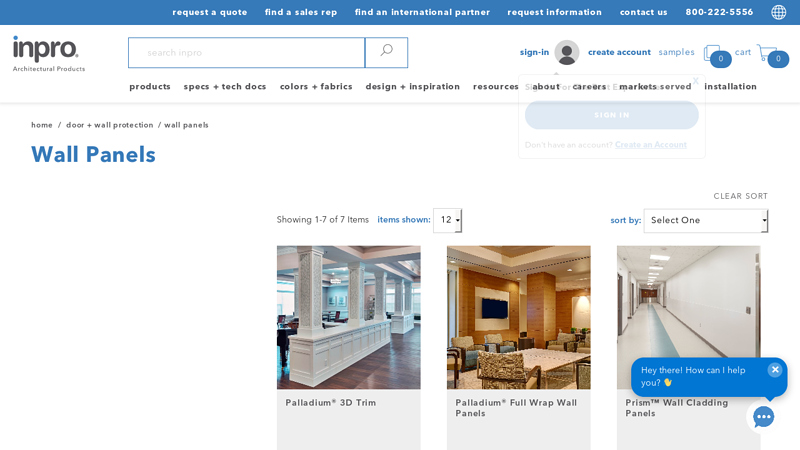Go to Inpro logo homepage
800x450 pixels.
click(x=48, y=53)
